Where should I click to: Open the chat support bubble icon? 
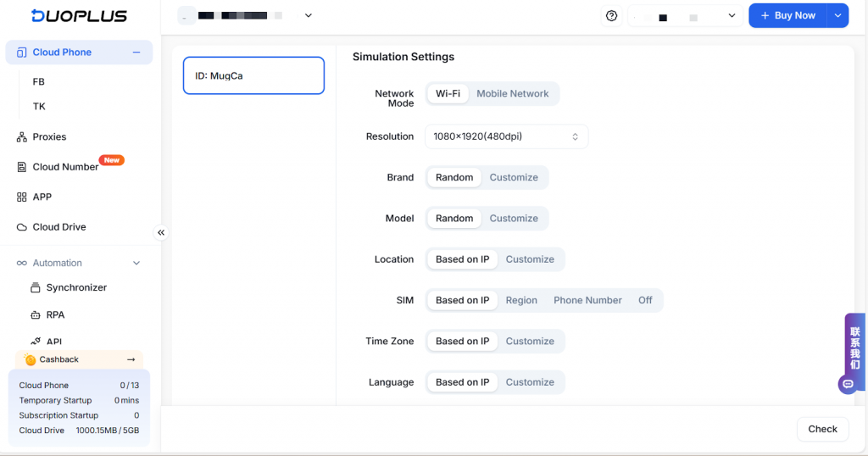(847, 384)
